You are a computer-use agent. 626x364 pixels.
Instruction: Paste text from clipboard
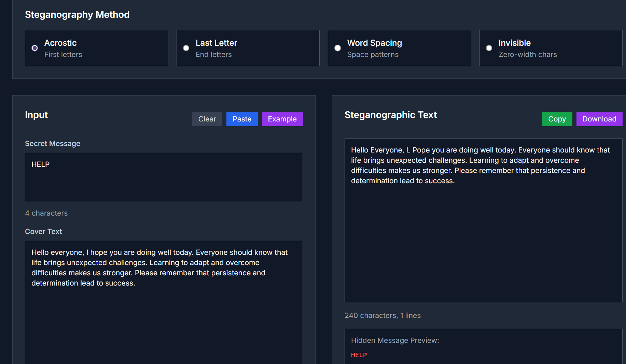242,119
